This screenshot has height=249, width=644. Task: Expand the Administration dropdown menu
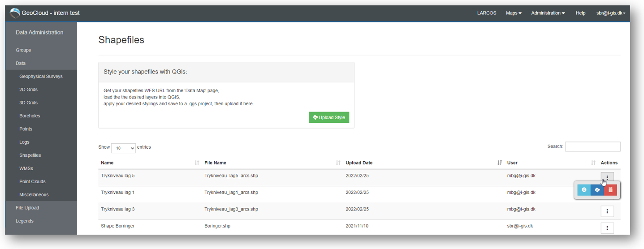tap(548, 13)
